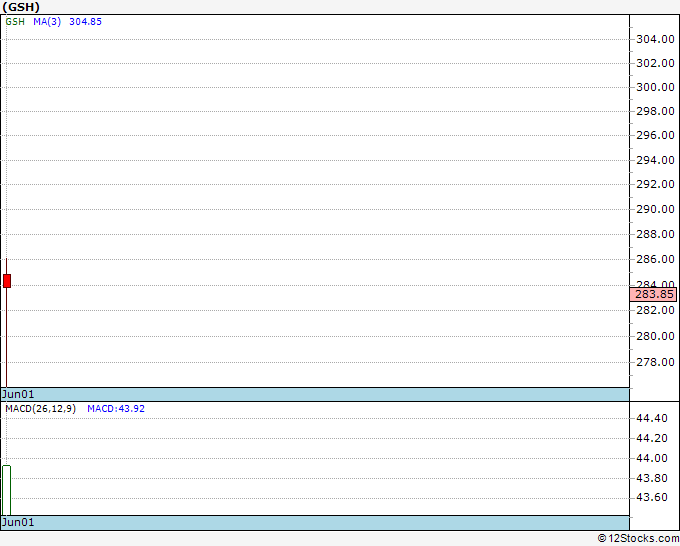Click the GSH ticker legend label
The width and height of the screenshot is (680, 546).
point(15,22)
